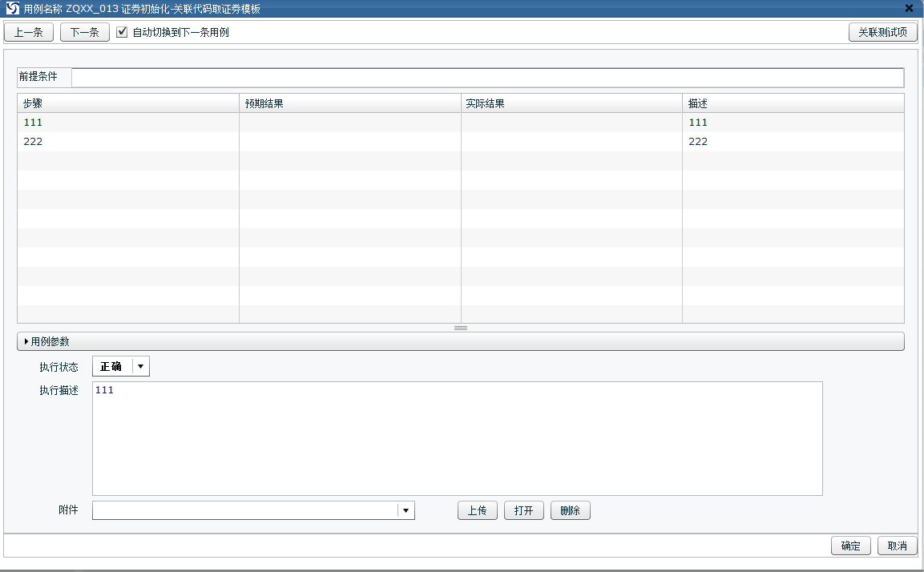
Task: Expand the 用例参数 section
Action: pyautogui.click(x=50, y=341)
